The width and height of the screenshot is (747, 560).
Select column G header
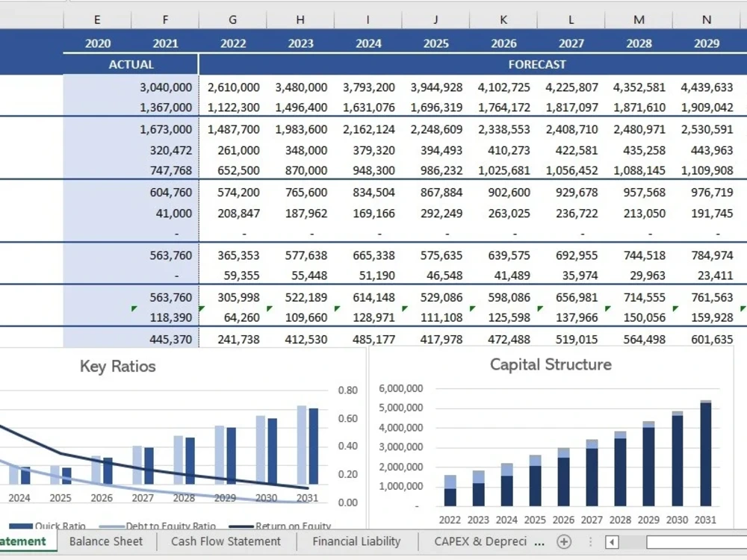[233, 19]
